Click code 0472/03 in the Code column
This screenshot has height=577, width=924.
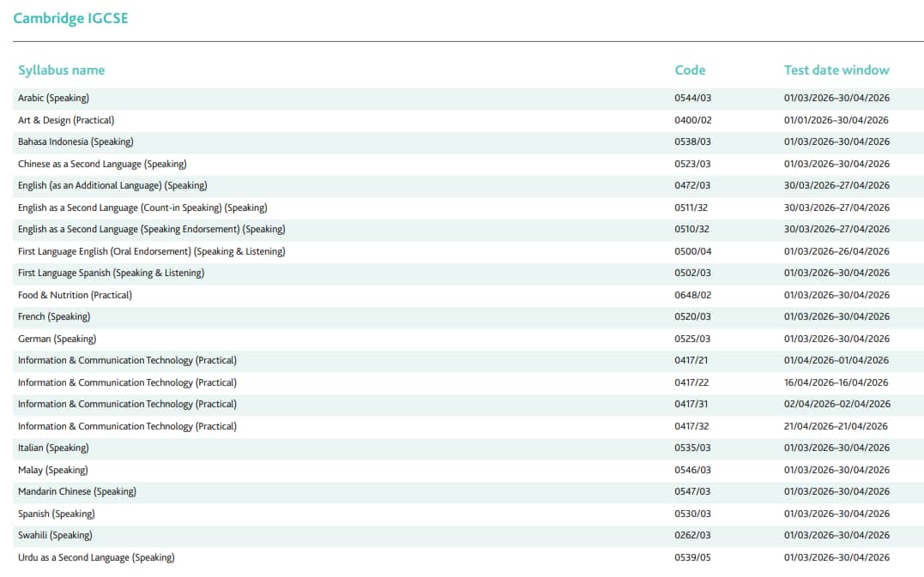coord(692,185)
